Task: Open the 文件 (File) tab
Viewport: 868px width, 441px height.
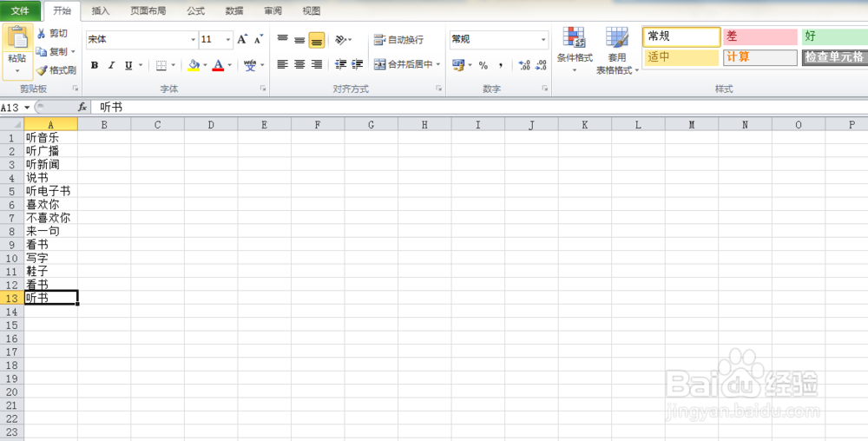Action: [21, 10]
